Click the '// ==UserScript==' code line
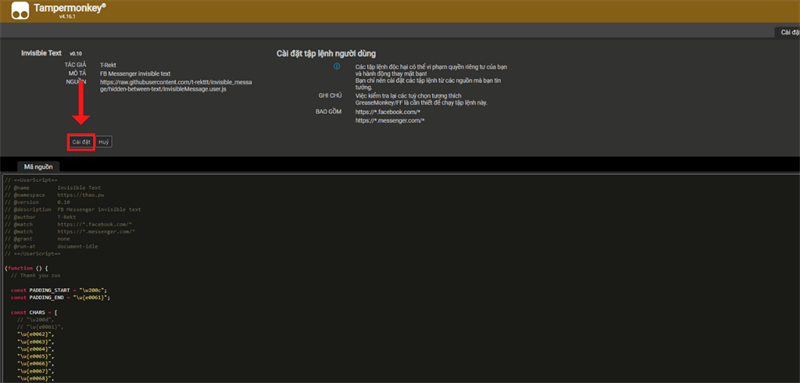The width and height of the screenshot is (800, 383). pyautogui.click(x=31, y=181)
